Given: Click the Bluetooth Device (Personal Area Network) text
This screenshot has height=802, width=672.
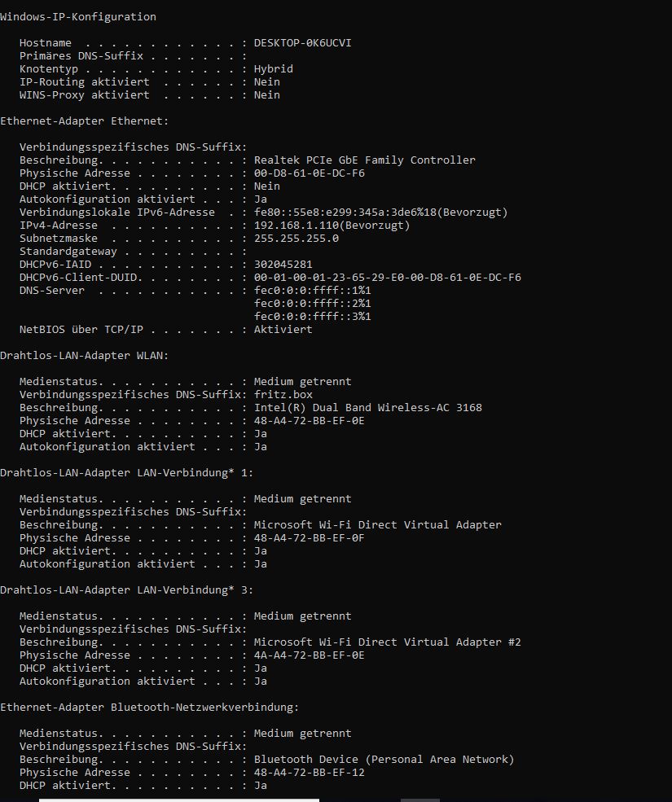Looking at the screenshot, I should point(384,760).
